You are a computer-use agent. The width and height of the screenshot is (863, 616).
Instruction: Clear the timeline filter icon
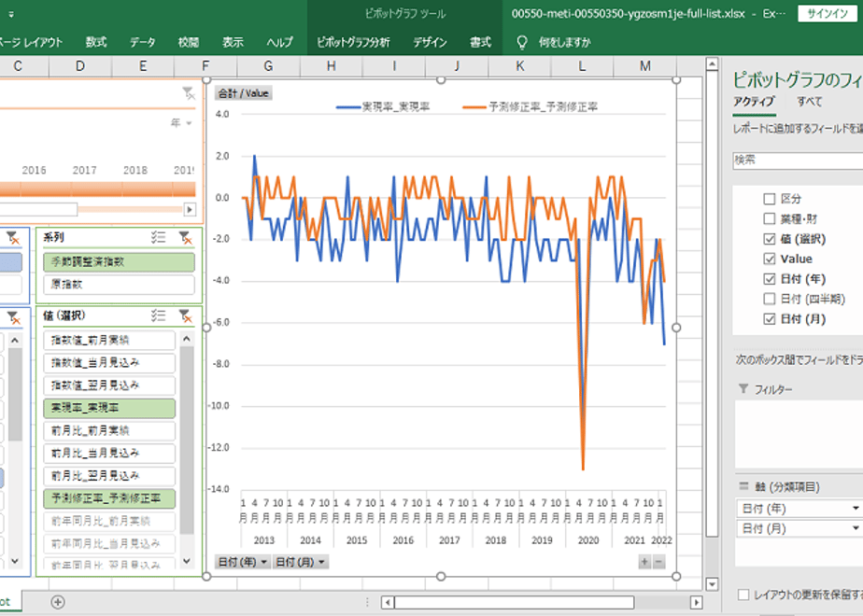point(189,93)
